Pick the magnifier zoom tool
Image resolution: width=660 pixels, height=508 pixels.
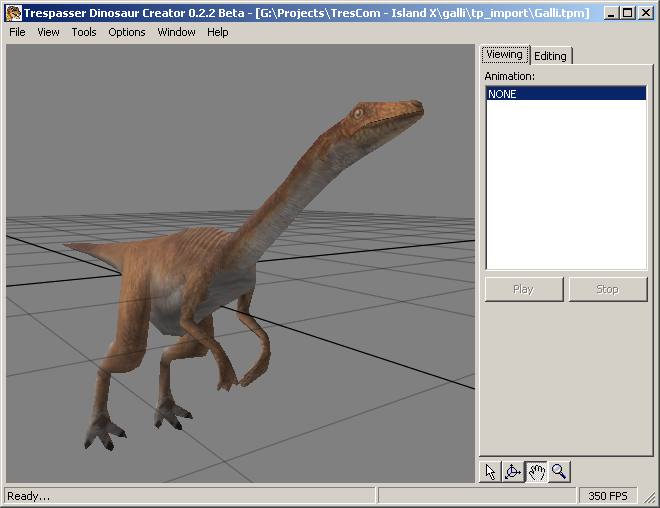tap(559, 471)
